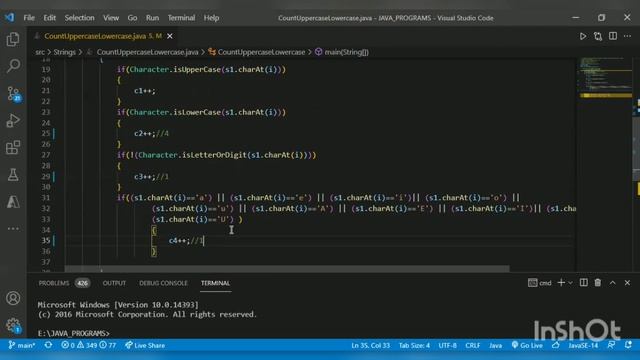Switch to the TERMINAL tab
Screen dimensions: 640x360
click(215, 283)
